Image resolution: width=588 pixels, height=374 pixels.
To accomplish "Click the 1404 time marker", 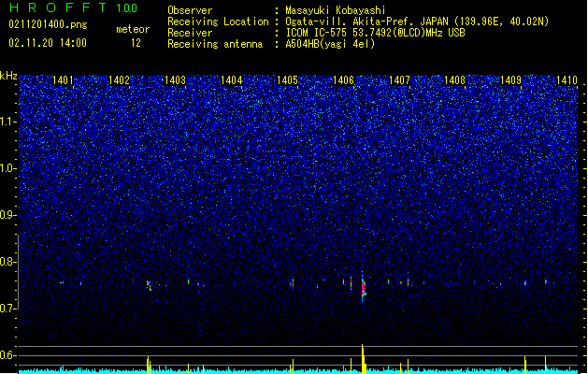I will coord(232,80).
